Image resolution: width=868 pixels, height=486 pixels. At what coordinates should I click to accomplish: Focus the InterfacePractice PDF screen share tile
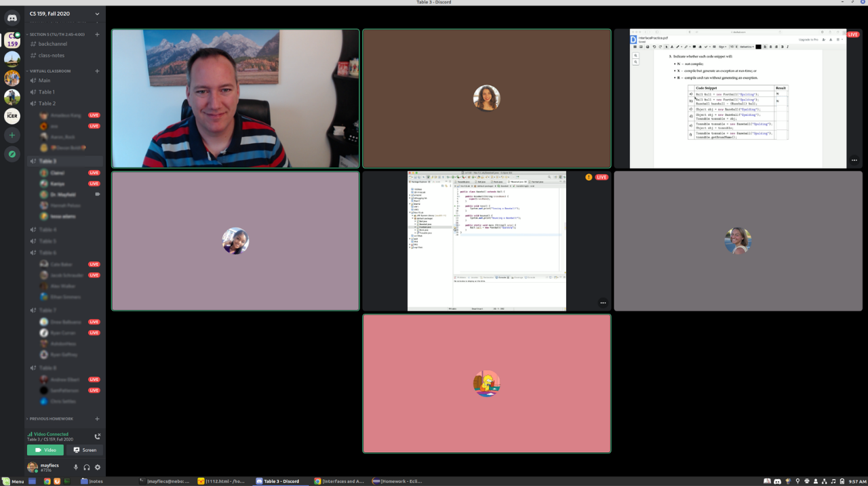[738, 98]
